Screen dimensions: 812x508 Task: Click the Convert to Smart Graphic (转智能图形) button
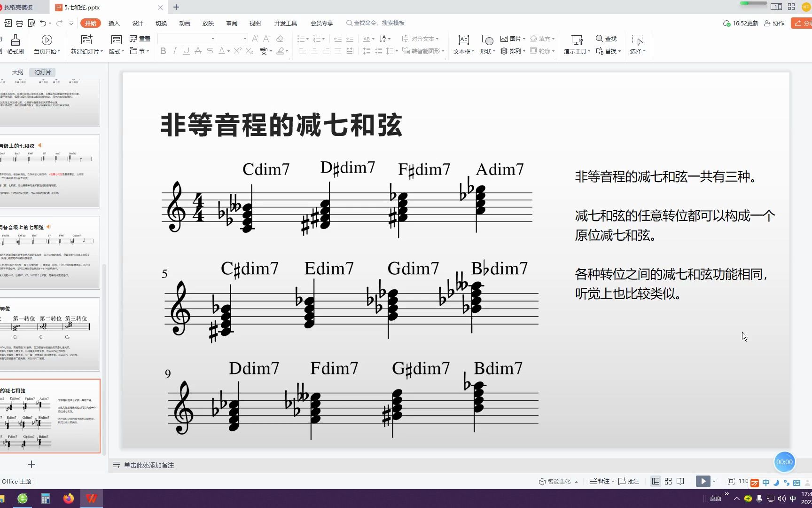423,51
